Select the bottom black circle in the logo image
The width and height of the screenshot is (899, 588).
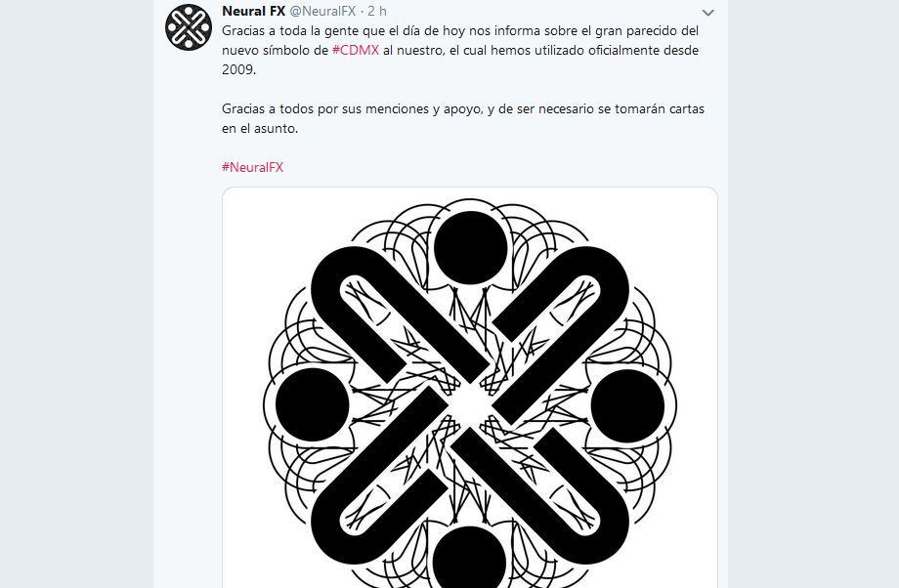(x=470, y=557)
